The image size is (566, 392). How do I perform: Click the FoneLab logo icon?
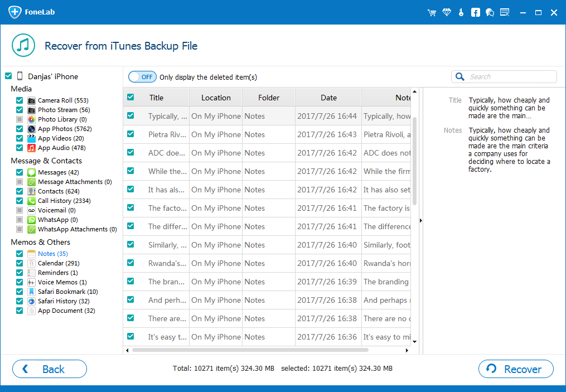click(15, 12)
